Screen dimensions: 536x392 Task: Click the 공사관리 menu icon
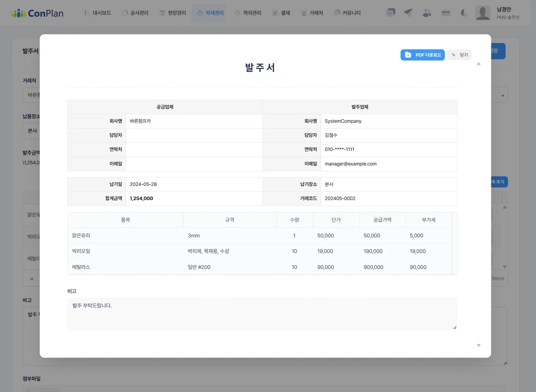click(125, 13)
